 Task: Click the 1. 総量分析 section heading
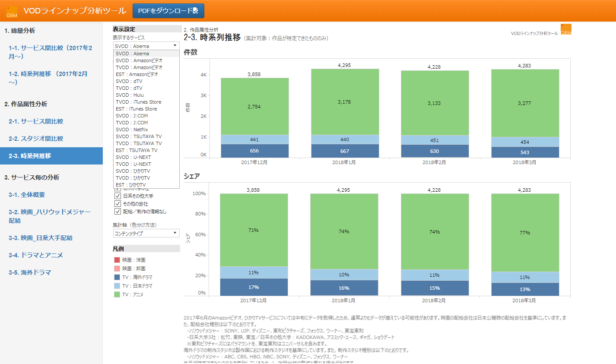coord(20,31)
